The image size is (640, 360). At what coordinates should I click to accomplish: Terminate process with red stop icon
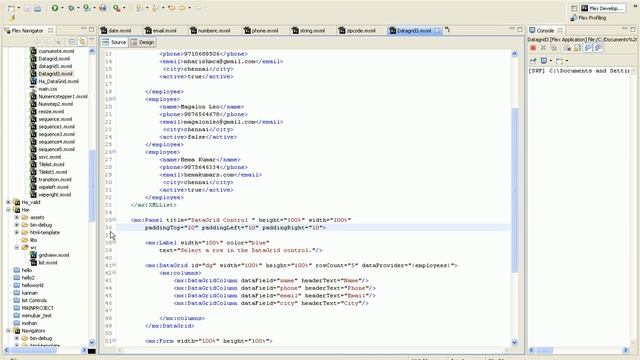coord(533,48)
